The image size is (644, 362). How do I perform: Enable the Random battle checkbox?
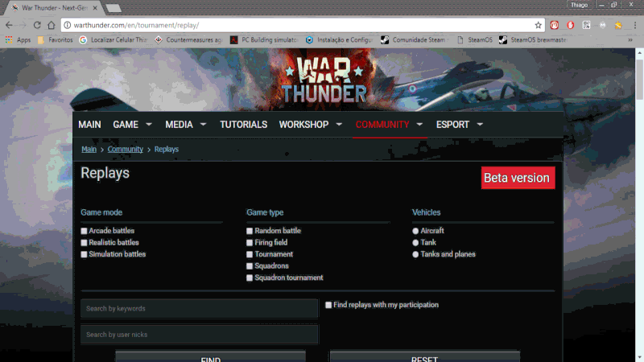[250, 231]
